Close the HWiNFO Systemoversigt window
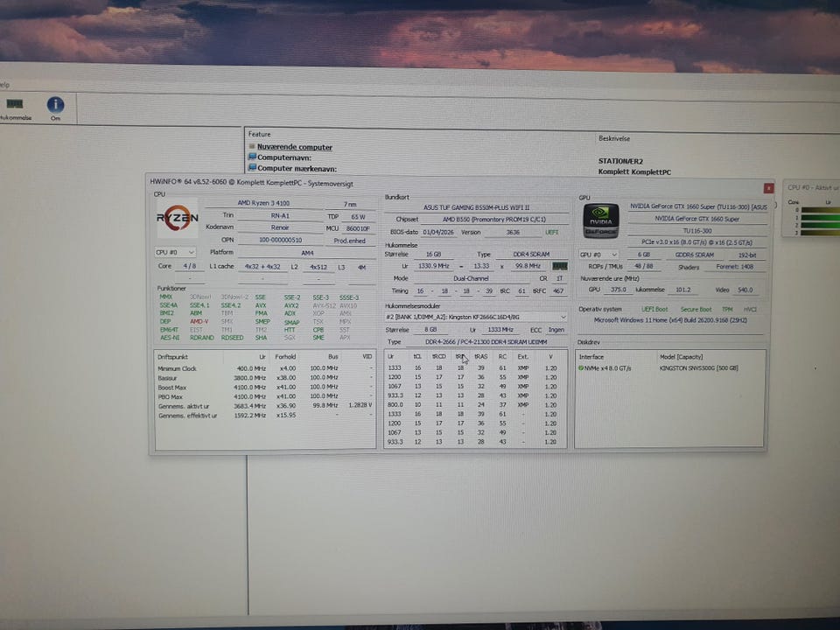 point(768,188)
